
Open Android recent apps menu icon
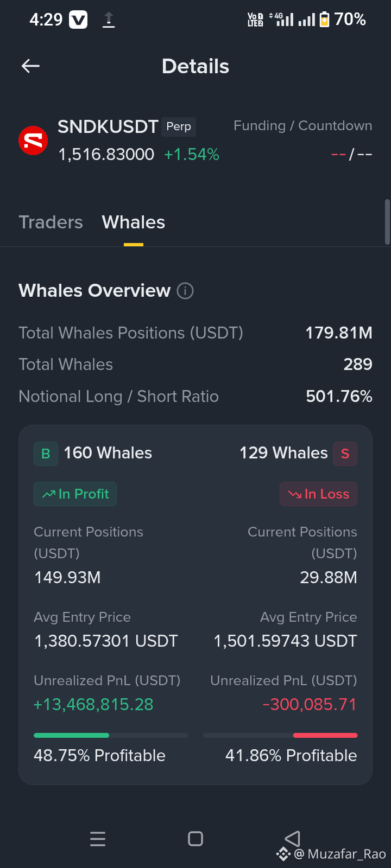(98, 839)
